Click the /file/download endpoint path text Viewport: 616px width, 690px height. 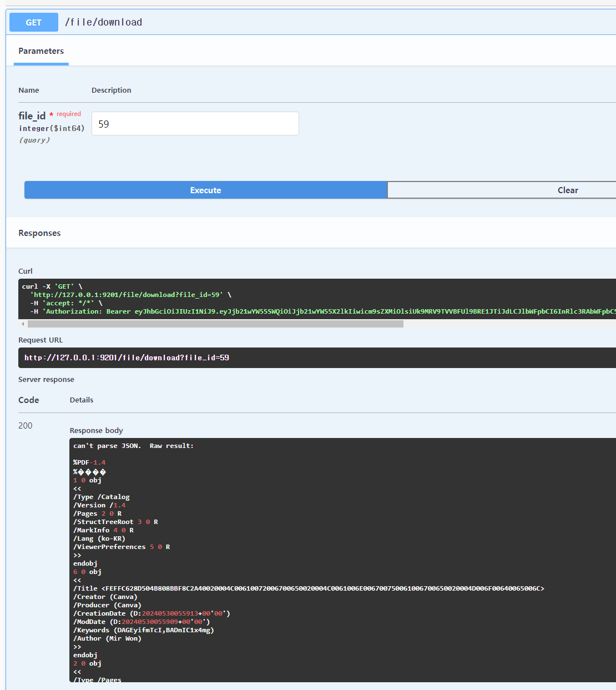103,22
